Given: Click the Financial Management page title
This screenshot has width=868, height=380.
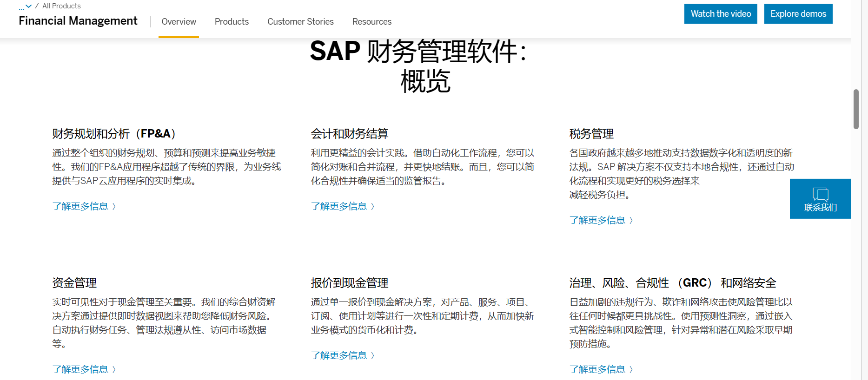Looking at the screenshot, I should pyautogui.click(x=78, y=21).
